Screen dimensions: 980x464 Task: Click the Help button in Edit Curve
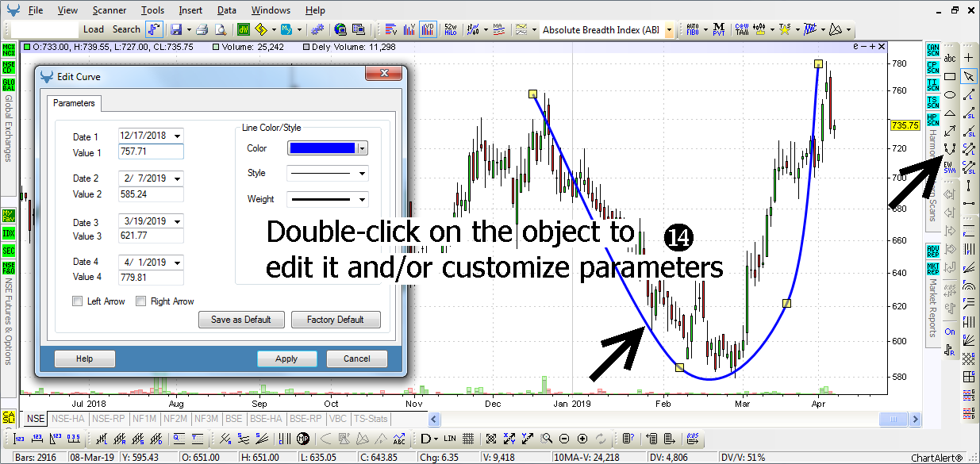pyautogui.click(x=85, y=359)
